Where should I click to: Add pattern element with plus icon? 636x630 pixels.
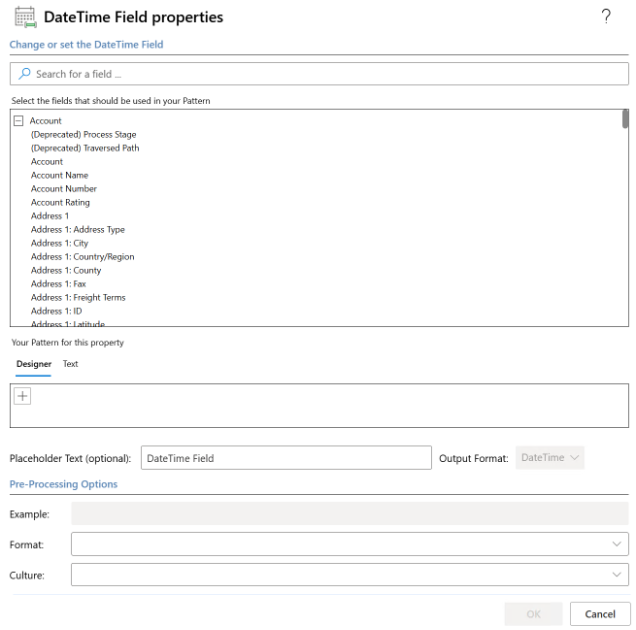pyautogui.click(x=22, y=396)
